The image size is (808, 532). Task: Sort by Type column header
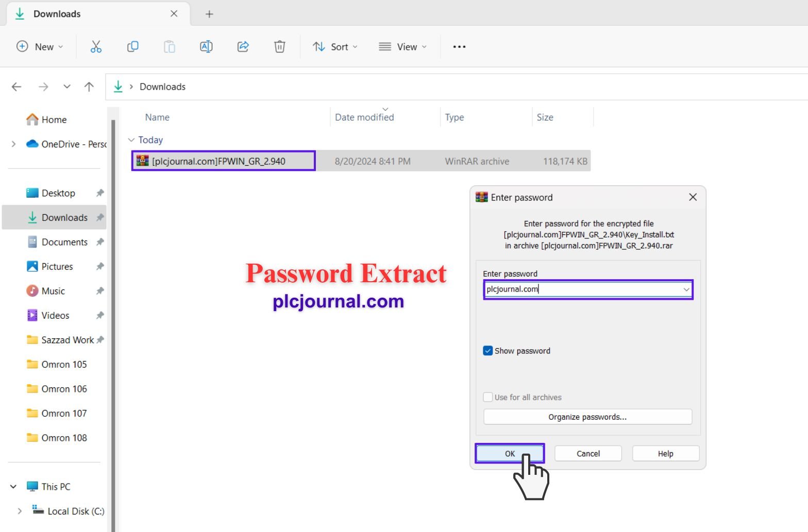(454, 117)
